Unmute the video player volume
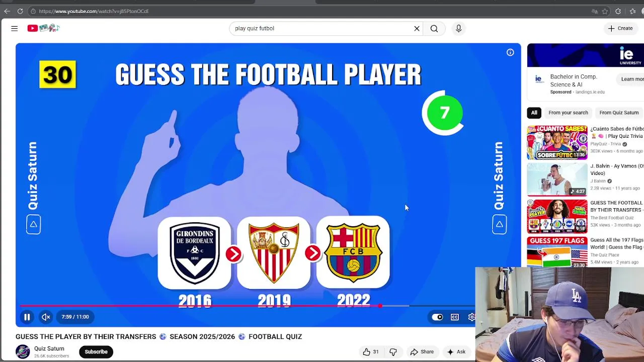The height and width of the screenshot is (362, 644). 46,317
